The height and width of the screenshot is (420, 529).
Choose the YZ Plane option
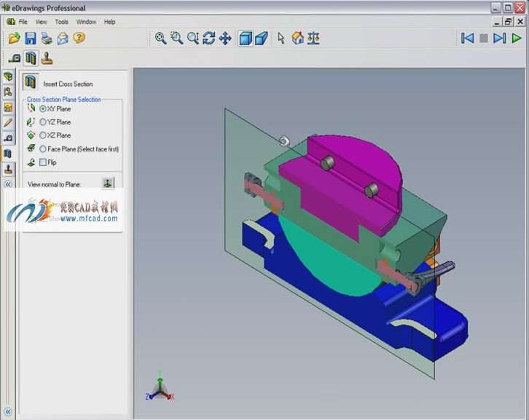click(43, 122)
